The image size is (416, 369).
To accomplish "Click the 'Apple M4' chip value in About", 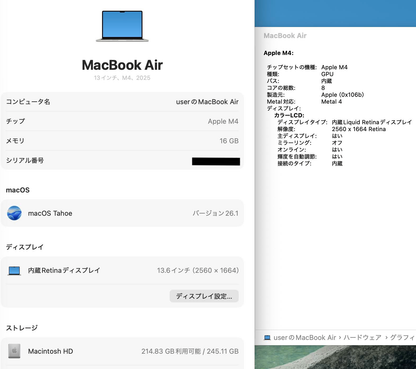I will point(223,121).
